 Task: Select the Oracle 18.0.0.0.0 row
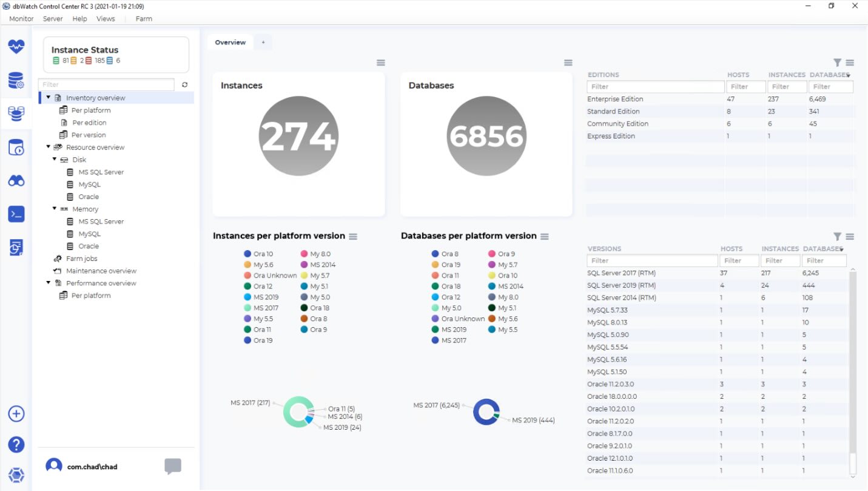click(717, 396)
